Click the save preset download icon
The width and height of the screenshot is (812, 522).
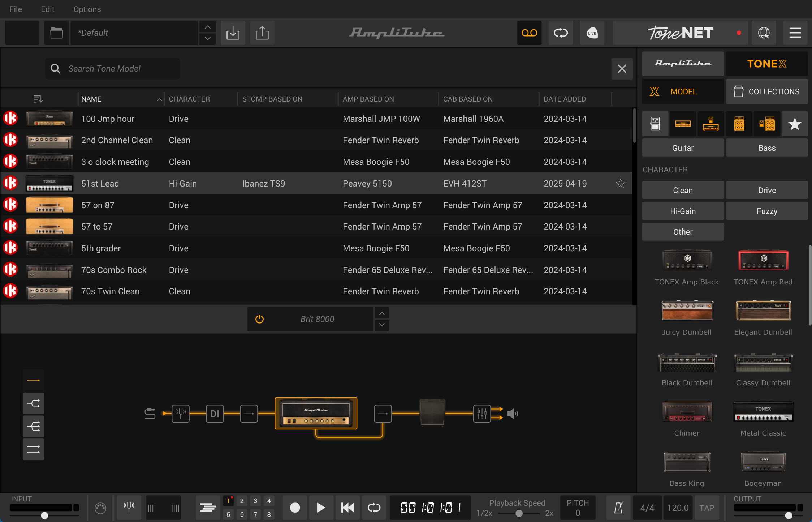233,33
